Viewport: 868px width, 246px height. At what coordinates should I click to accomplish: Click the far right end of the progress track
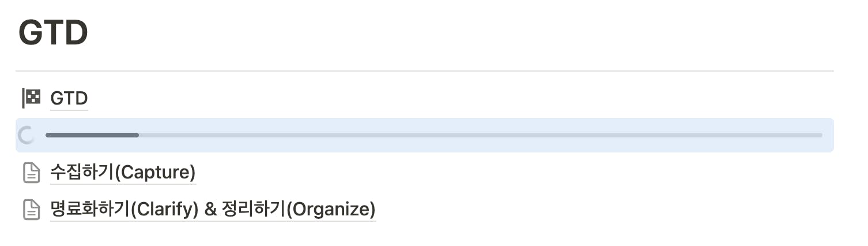tap(819, 135)
